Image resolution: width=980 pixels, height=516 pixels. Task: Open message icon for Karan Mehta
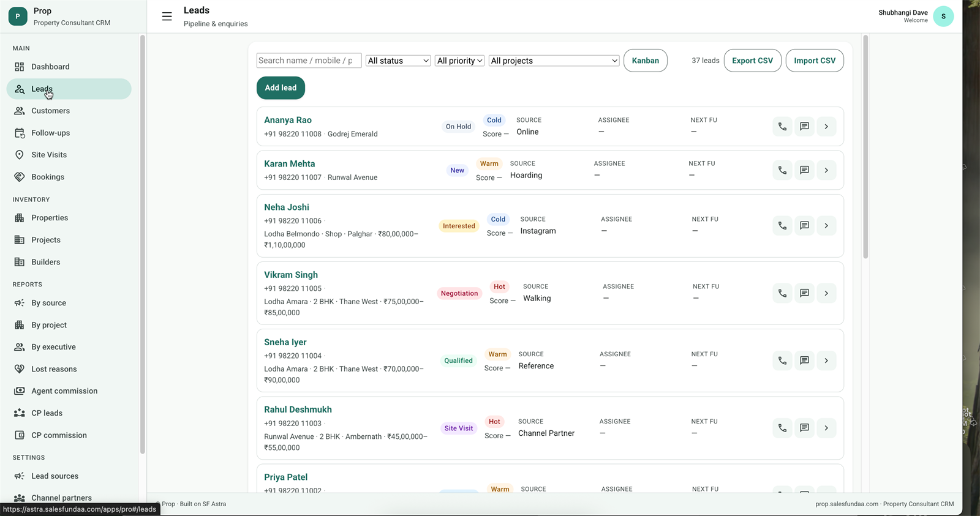[804, 170]
